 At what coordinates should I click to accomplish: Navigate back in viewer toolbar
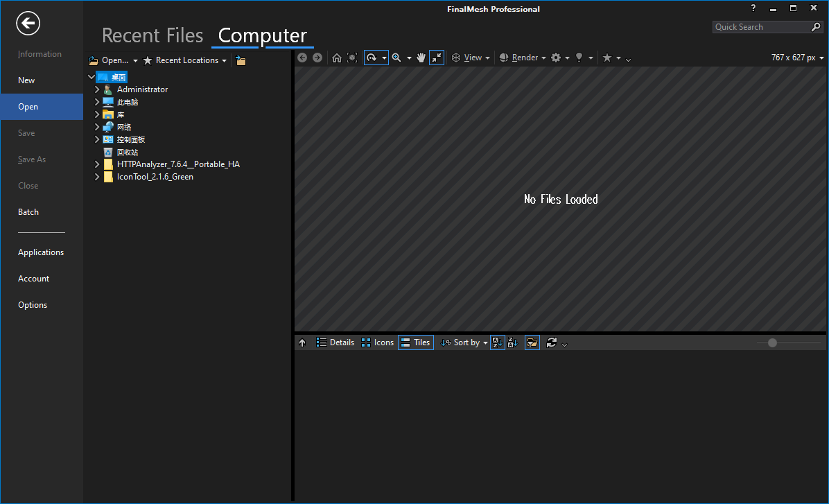[302, 58]
